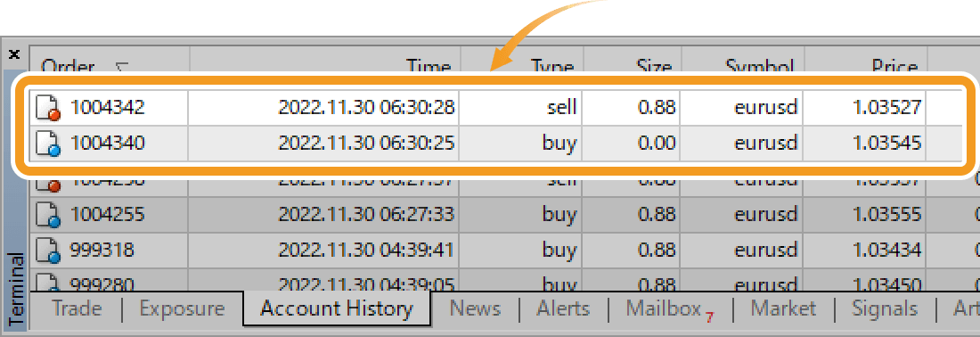Open the News tab
Image resolution: width=980 pixels, height=337 pixels.
[x=475, y=308]
